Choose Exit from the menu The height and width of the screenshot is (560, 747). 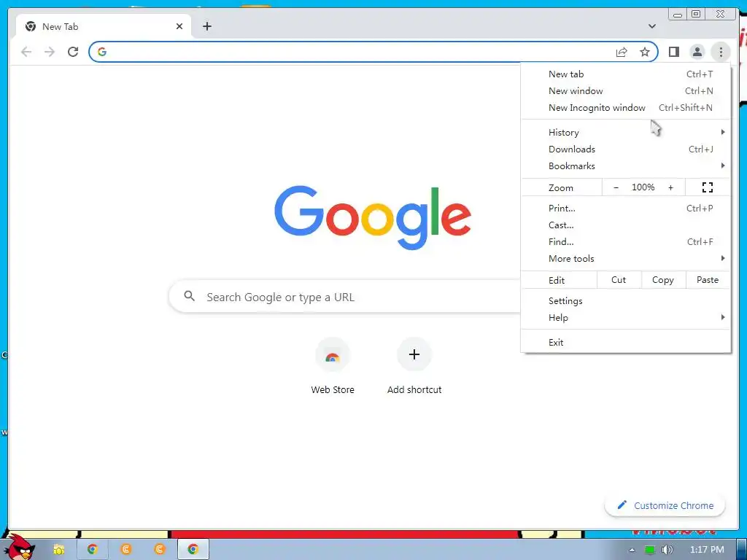click(625, 343)
